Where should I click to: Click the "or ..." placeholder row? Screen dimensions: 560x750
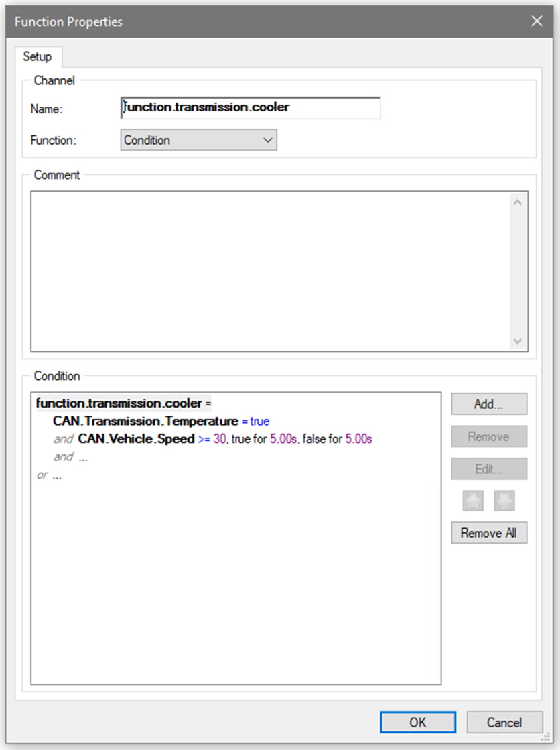(x=49, y=475)
